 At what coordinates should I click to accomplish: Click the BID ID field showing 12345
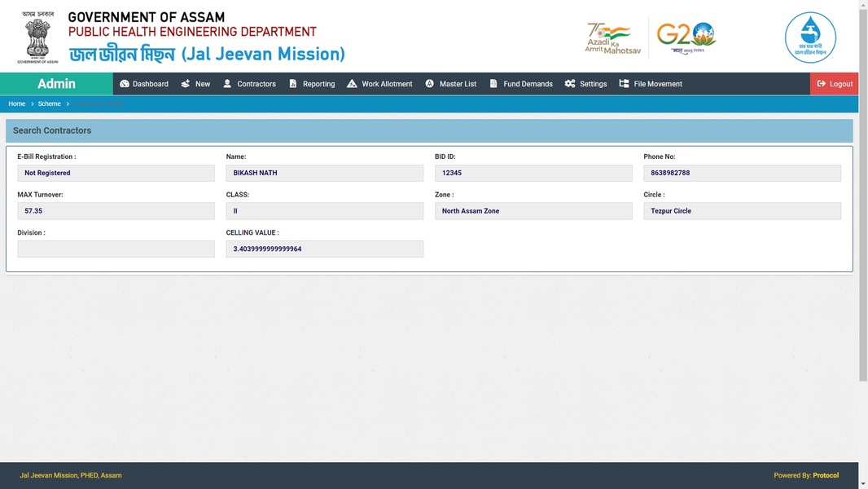tap(533, 173)
